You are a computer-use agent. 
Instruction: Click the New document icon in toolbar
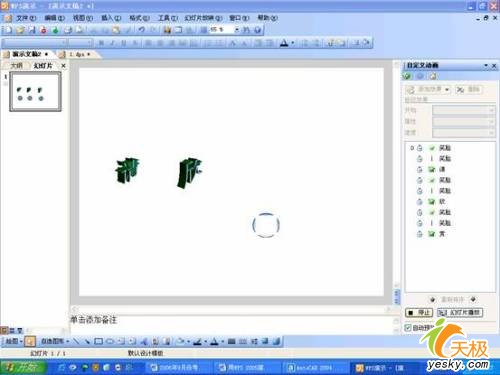(8, 30)
